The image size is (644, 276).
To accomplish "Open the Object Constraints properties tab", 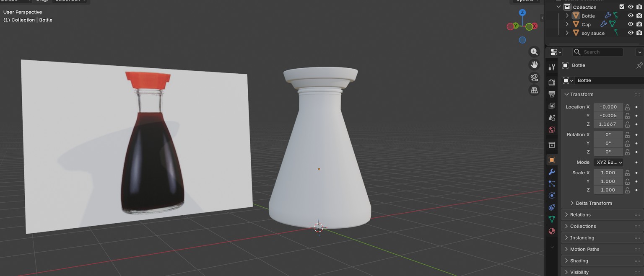I will [x=552, y=207].
